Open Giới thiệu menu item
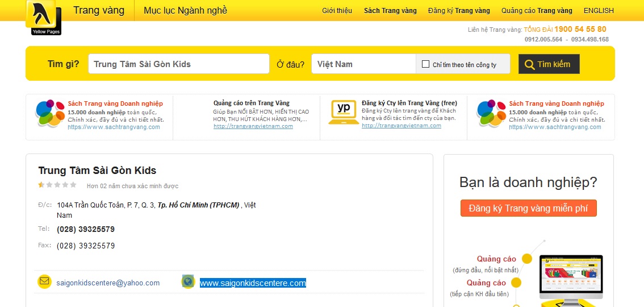The image size is (644, 307). [337, 11]
